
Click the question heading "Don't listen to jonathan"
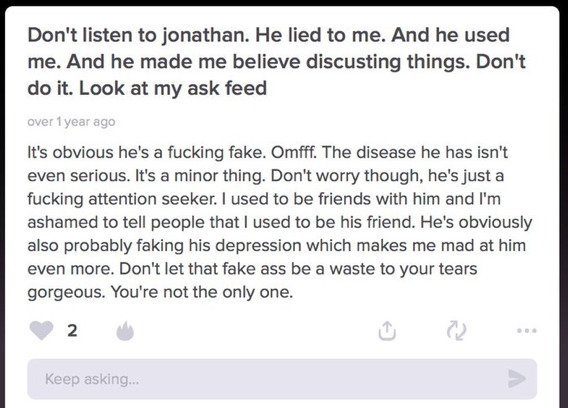138,36
